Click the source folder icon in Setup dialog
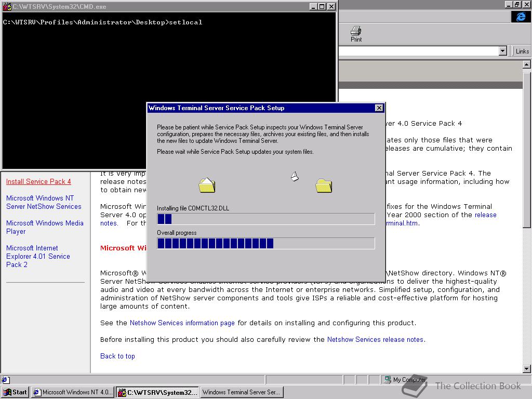 [206, 184]
